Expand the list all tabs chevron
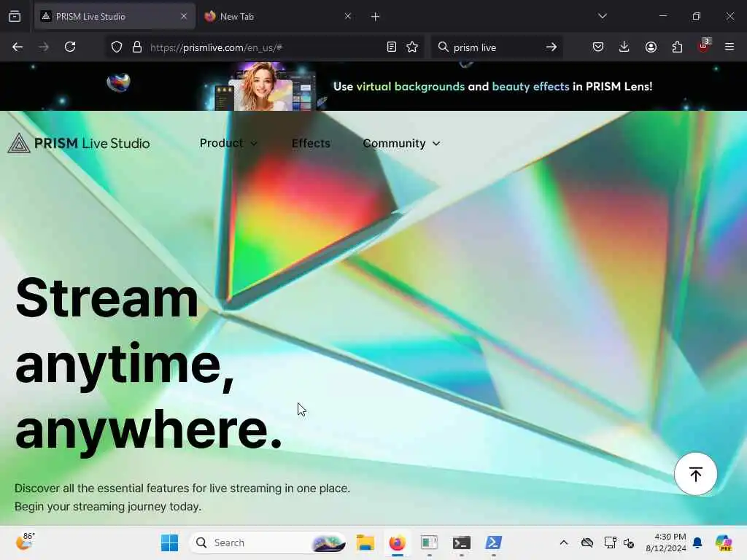The width and height of the screenshot is (747, 560). coord(602,16)
